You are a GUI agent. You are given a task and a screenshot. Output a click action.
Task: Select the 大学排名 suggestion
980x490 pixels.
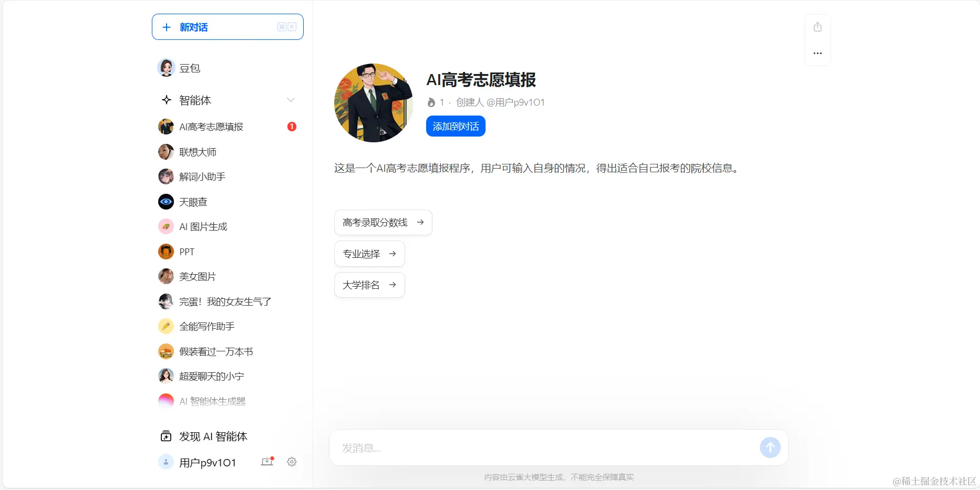click(x=369, y=285)
